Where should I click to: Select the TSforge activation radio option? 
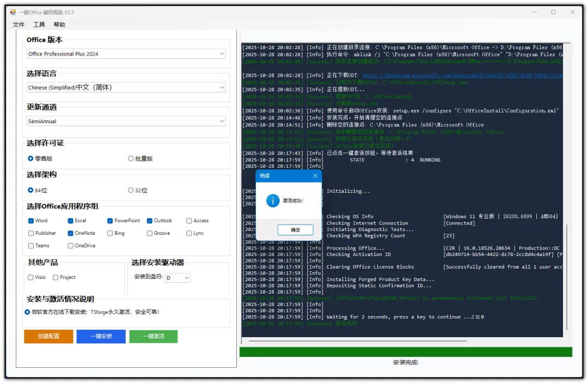[x=27, y=312]
